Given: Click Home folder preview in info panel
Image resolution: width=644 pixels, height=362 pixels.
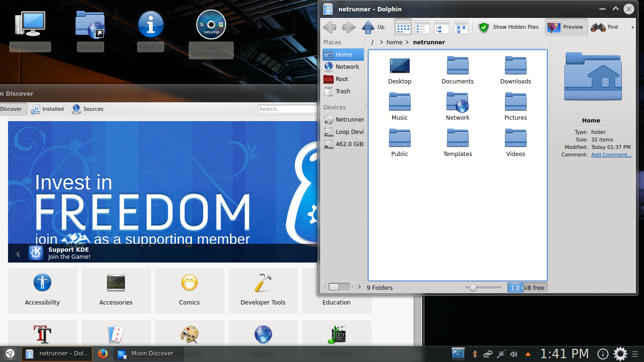Looking at the screenshot, I should (x=593, y=76).
